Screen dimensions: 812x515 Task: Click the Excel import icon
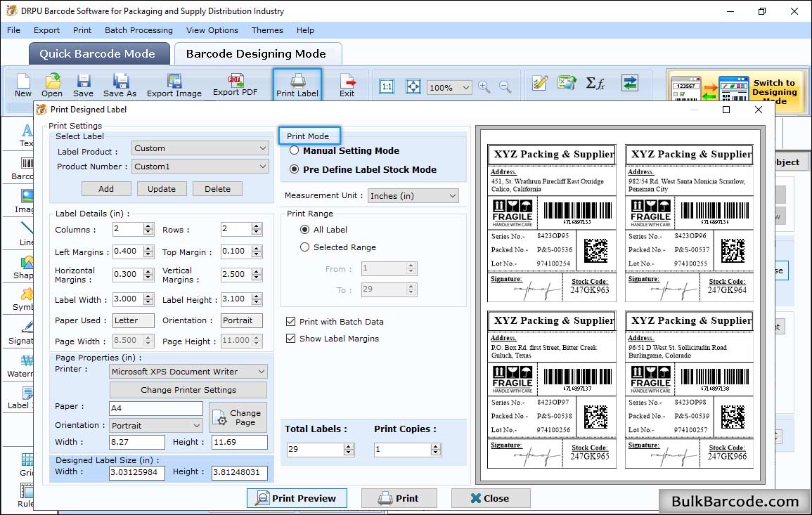tap(567, 83)
